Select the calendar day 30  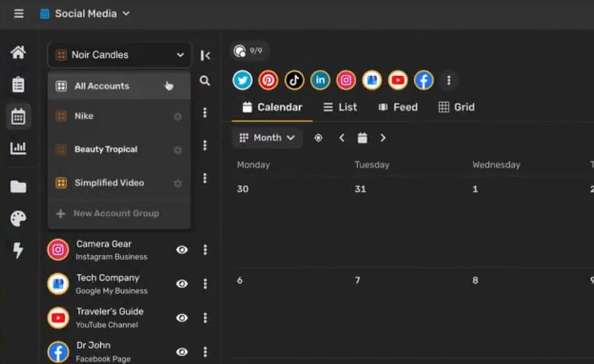click(x=243, y=189)
